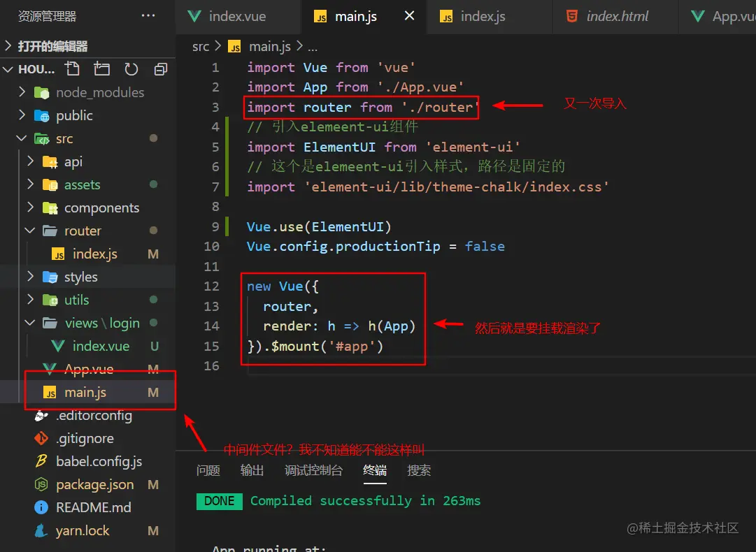Click the icon beside .editorconfig

tap(41, 416)
